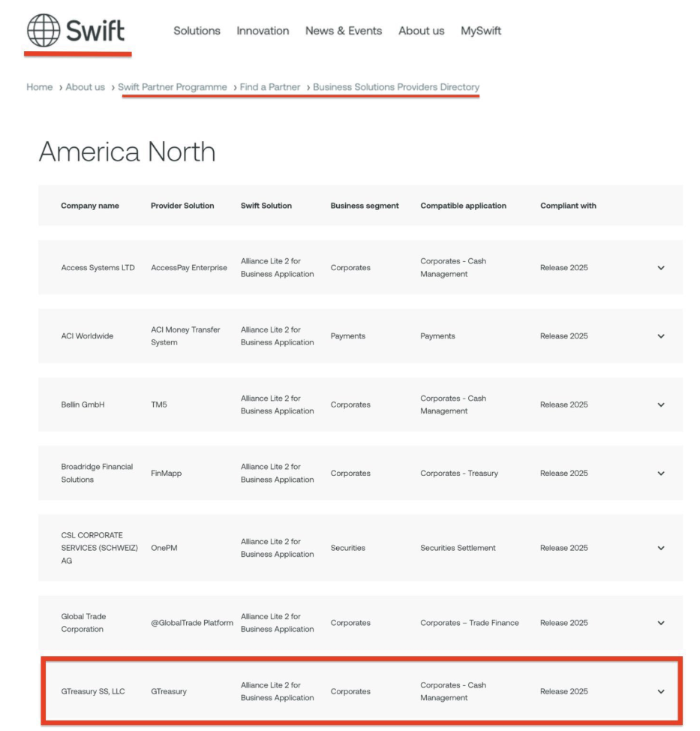Select the Access Systems LTD company name
The image size is (700, 731).
[98, 268]
